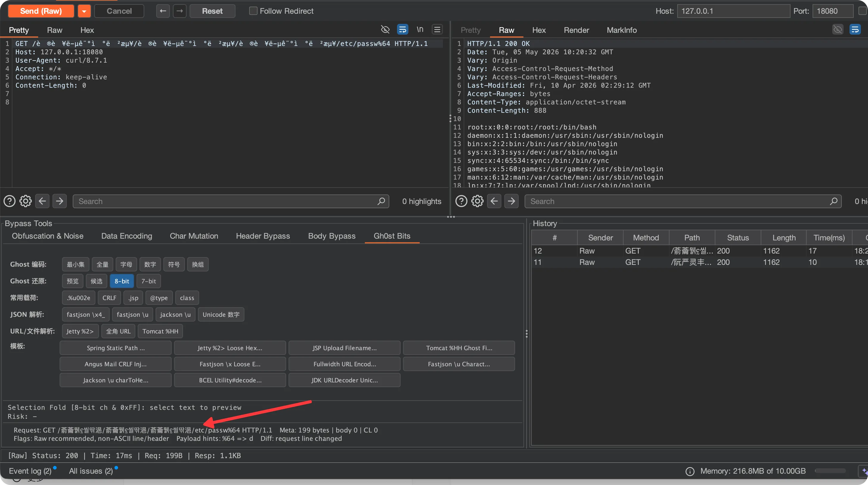Open help icon under request editor

coord(10,201)
